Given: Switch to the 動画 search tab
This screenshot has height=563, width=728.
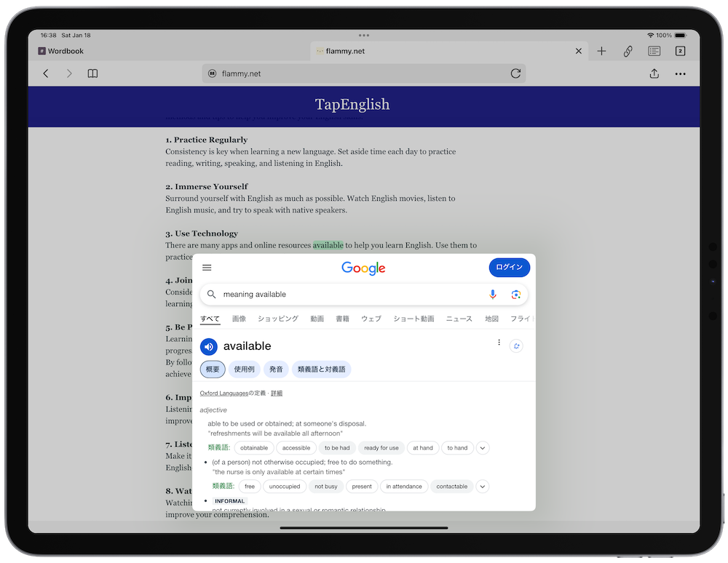Looking at the screenshot, I should [317, 319].
